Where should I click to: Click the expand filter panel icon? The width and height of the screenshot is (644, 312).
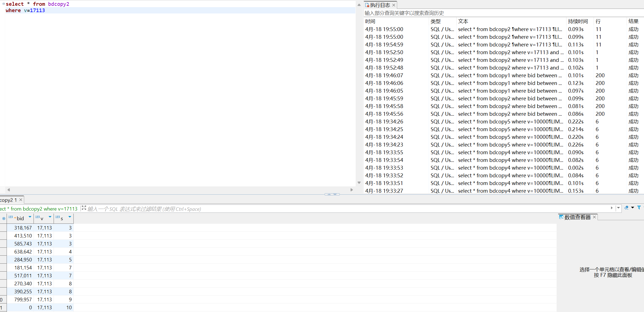pyautogui.click(x=84, y=208)
